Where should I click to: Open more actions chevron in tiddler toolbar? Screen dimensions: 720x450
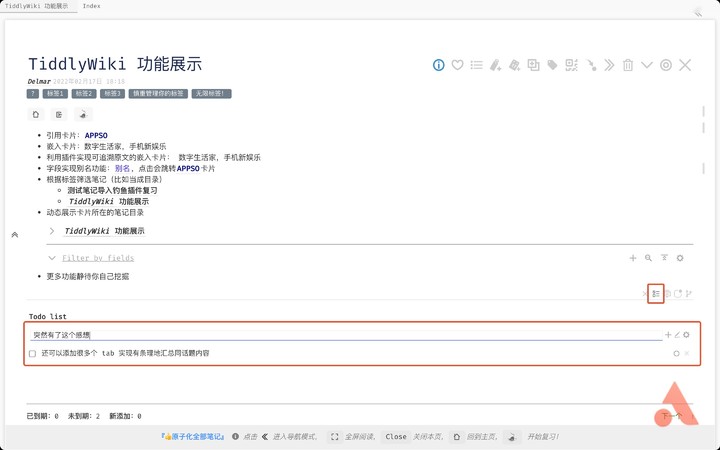(x=647, y=65)
